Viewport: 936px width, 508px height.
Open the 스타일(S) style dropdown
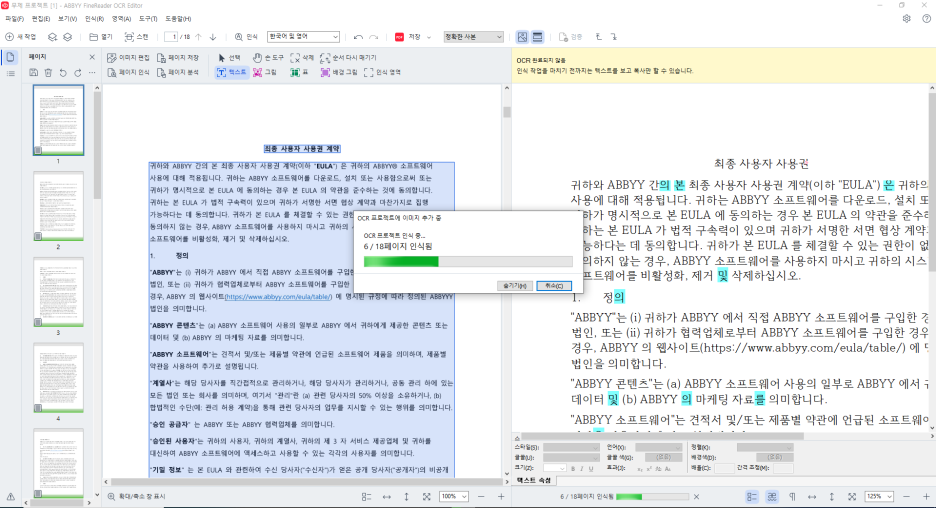[571, 447]
